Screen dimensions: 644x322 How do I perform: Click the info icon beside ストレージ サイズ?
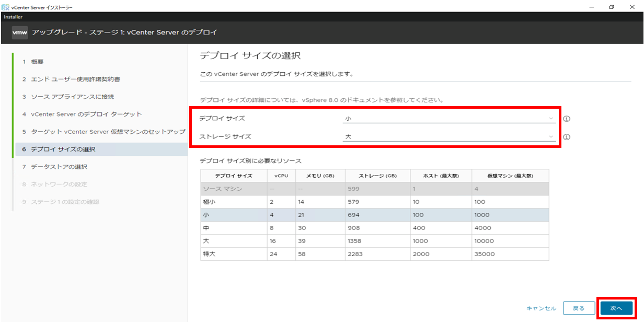pos(567,137)
